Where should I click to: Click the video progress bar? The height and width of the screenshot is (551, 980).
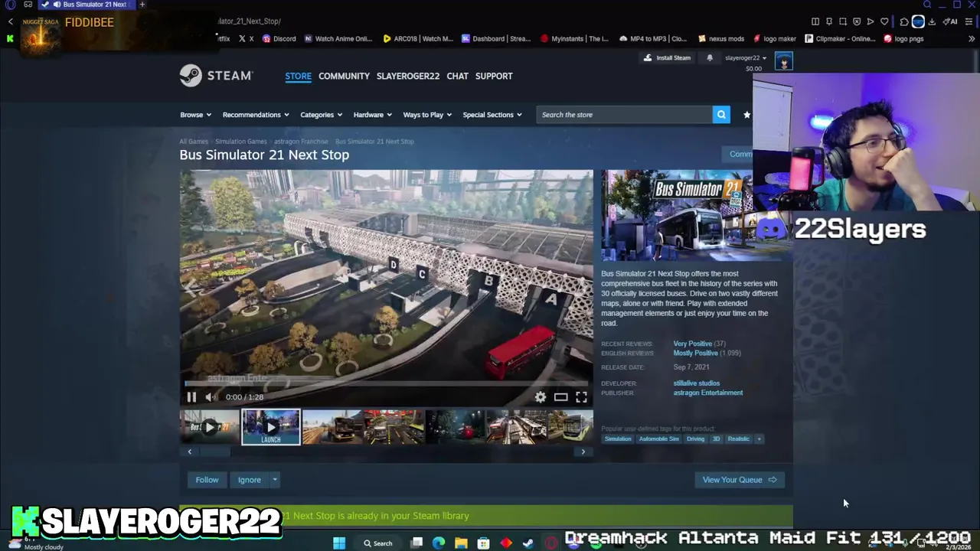387,383
